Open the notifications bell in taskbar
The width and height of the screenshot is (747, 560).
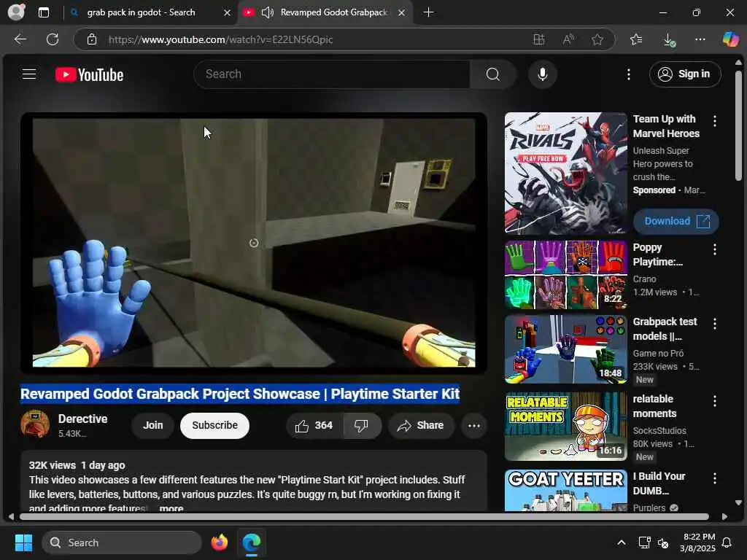pyautogui.click(x=727, y=542)
